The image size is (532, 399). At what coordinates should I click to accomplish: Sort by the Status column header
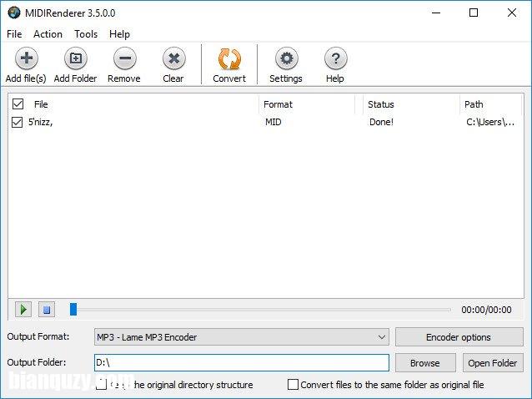click(x=411, y=104)
